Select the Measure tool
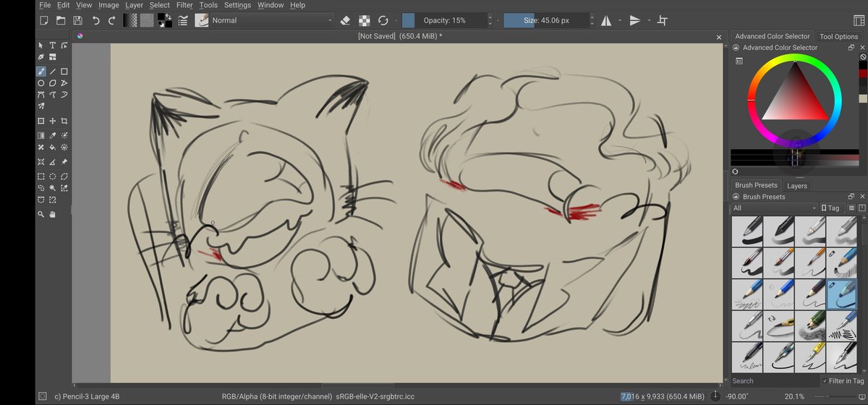The image size is (868, 405). (53, 162)
